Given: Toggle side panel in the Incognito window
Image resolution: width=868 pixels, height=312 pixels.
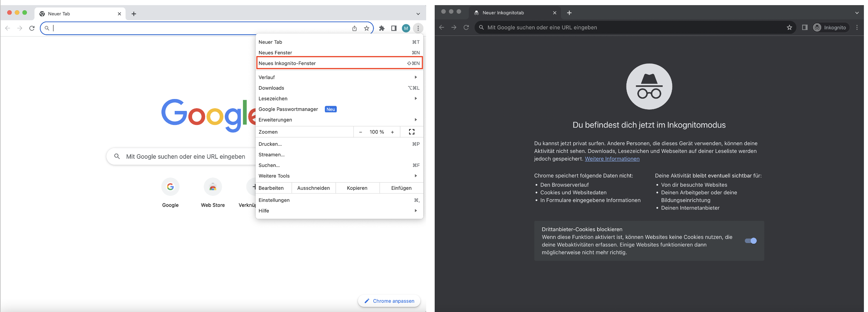Looking at the screenshot, I should 805,27.
